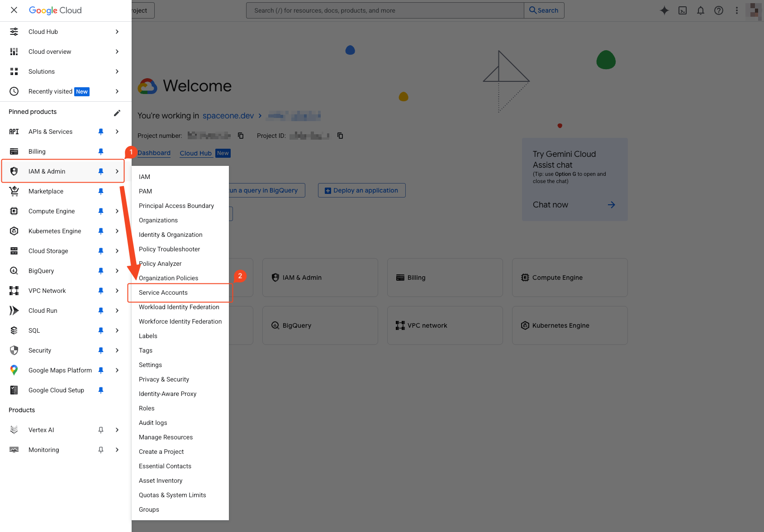Viewport: 764px width, 532px height.
Task: Click the Recently visited clock icon
Action: (14, 91)
